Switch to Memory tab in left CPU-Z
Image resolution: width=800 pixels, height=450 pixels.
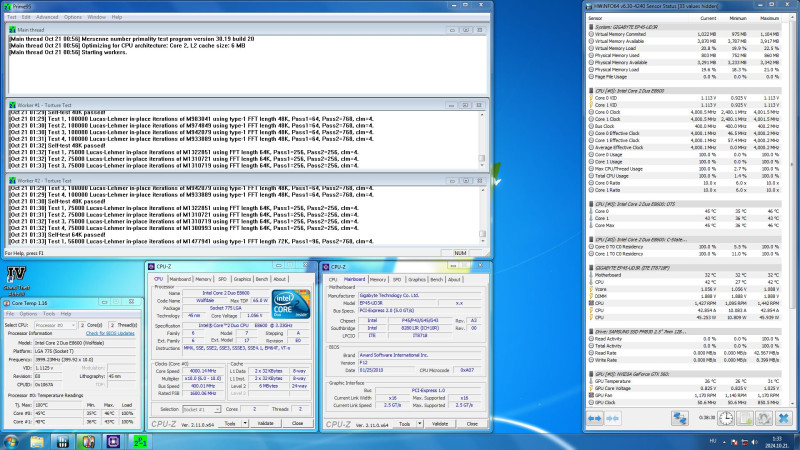coord(203,279)
